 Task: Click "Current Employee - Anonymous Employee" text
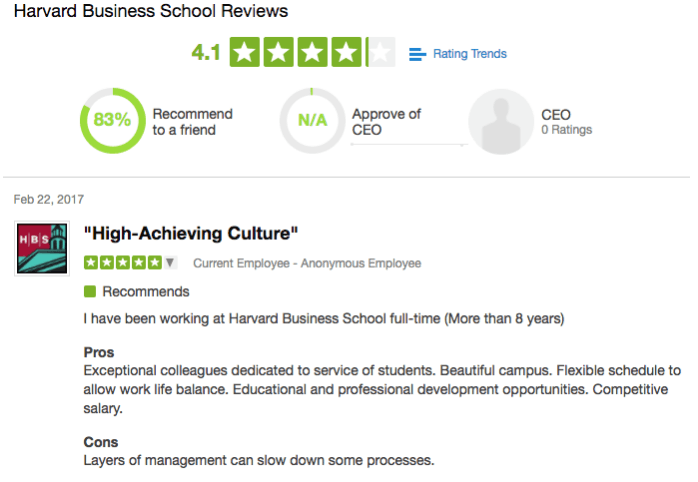click(x=307, y=263)
